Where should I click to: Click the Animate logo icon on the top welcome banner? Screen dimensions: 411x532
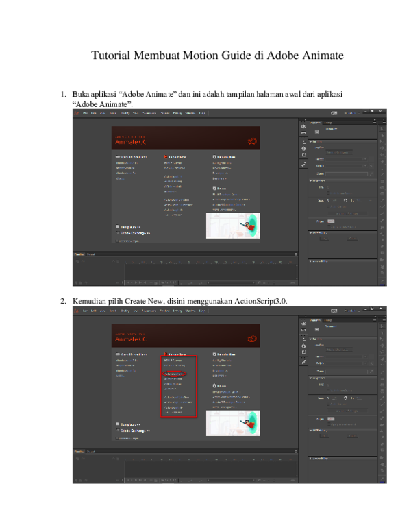click(252, 141)
